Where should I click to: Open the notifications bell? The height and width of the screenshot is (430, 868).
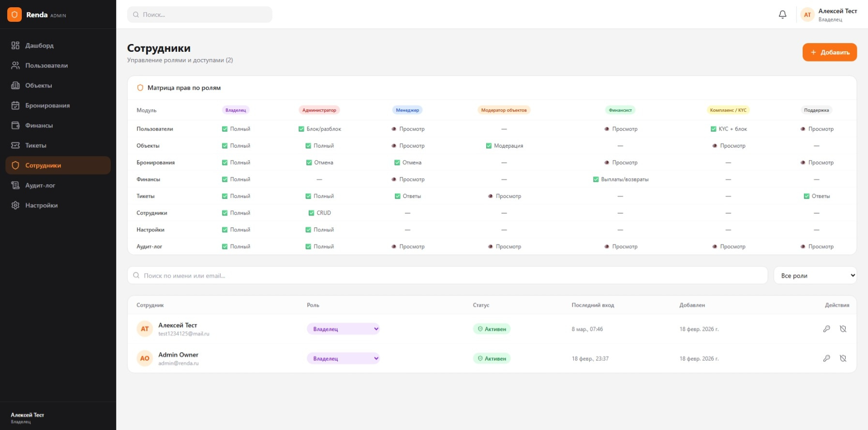click(782, 15)
